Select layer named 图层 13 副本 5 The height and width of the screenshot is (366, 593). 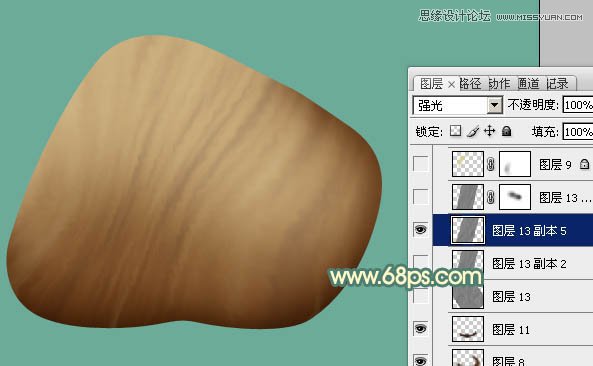(x=529, y=231)
